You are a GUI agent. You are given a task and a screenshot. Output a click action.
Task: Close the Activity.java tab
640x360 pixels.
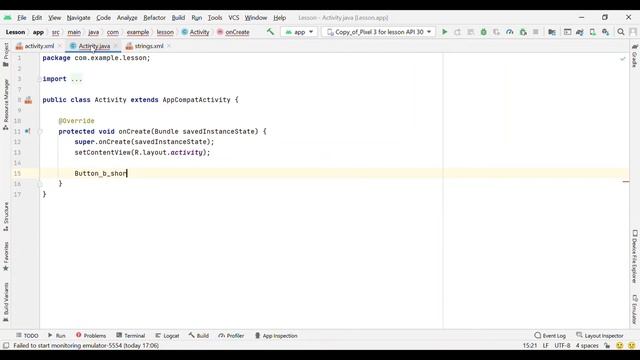tap(116, 46)
